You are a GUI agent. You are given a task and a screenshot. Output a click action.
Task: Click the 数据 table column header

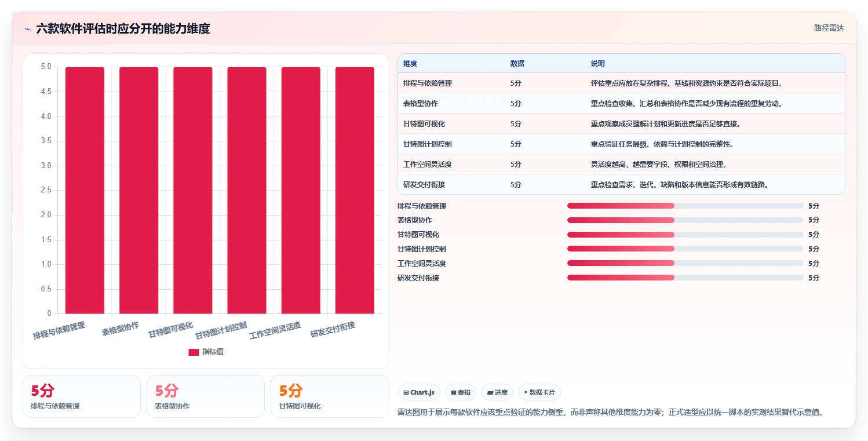pos(517,63)
